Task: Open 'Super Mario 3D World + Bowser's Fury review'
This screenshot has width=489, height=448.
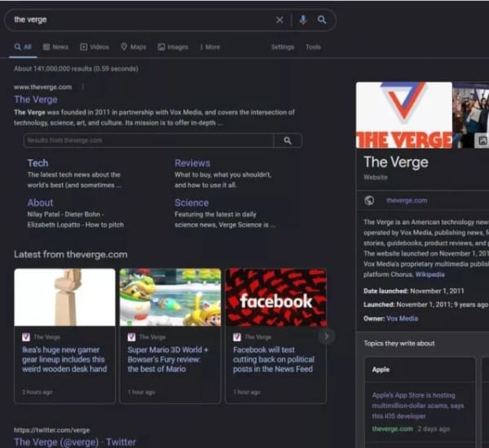Action: pos(168,359)
